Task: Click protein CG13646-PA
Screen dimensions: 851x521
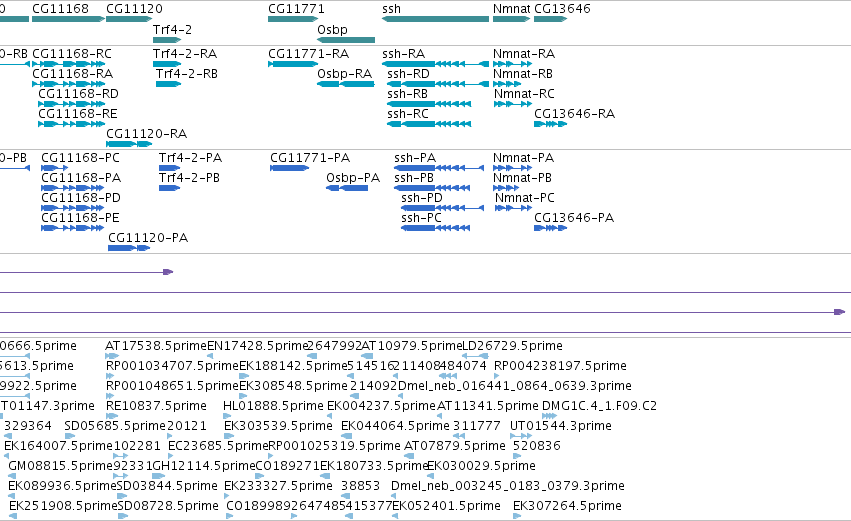Action: (574, 218)
